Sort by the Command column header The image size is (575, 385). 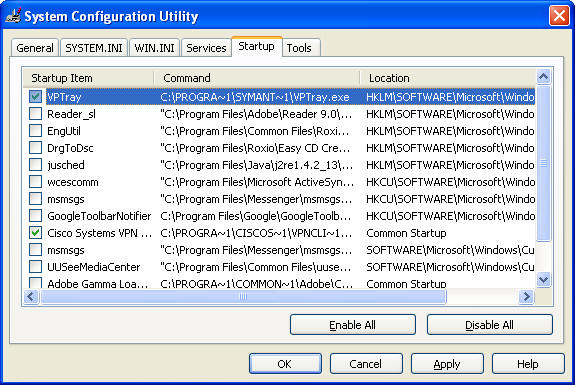(257, 78)
